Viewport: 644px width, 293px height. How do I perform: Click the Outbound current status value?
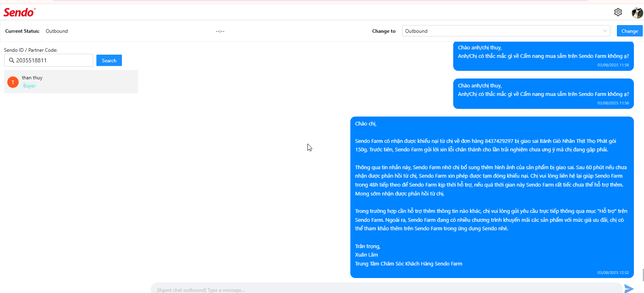click(x=57, y=31)
